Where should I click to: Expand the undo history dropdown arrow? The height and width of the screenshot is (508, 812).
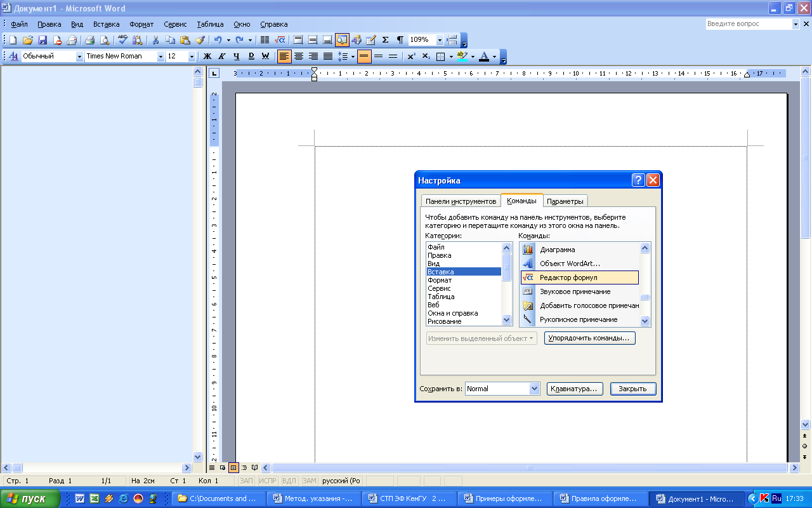(228, 40)
